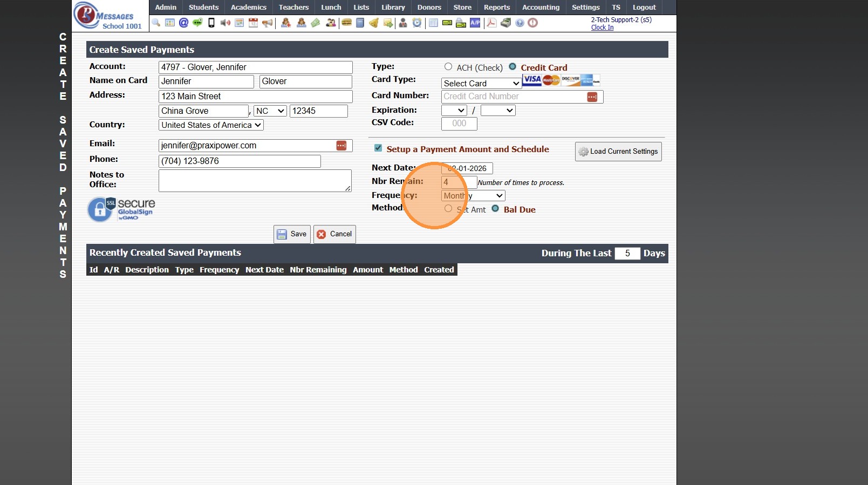The image size is (868, 485).
Task: Click the at-sign email toolbar icon
Action: click(183, 23)
